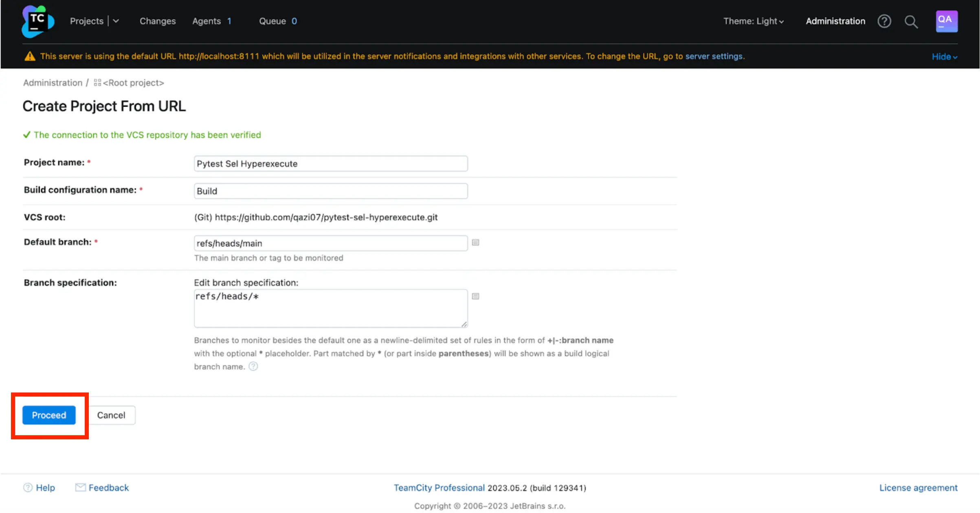Open the Queue page
Viewport: 980px width, 513px height.
tap(272, 21)
